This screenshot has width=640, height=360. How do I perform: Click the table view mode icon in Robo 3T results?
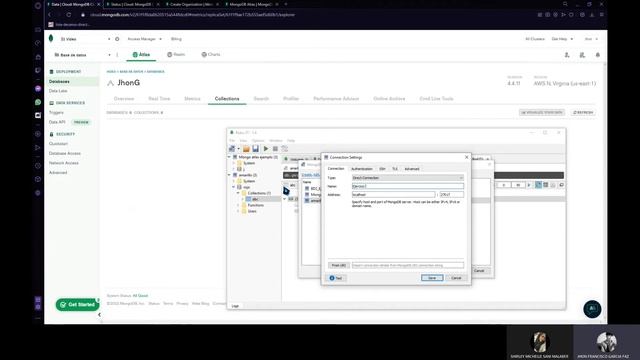click(x=546, y=185)
